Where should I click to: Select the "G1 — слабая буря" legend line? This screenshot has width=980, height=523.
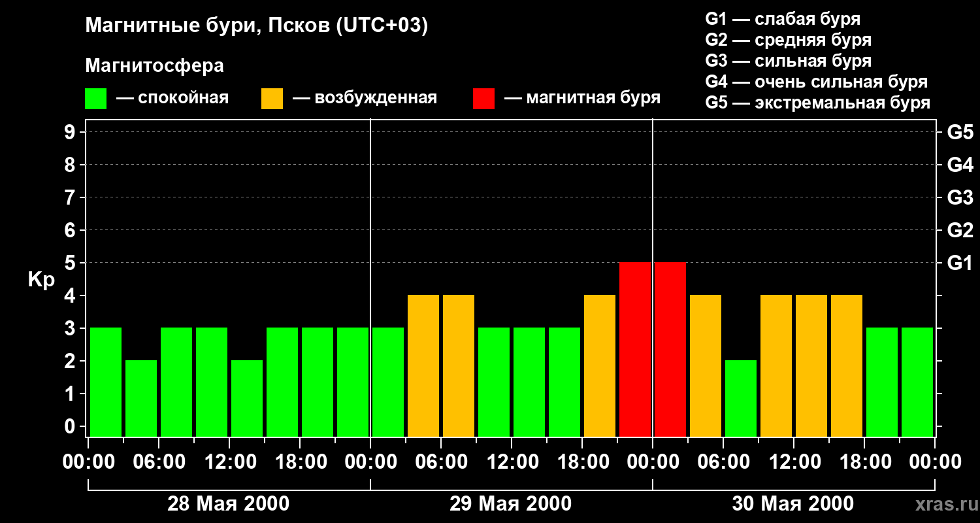coord(783,19)
